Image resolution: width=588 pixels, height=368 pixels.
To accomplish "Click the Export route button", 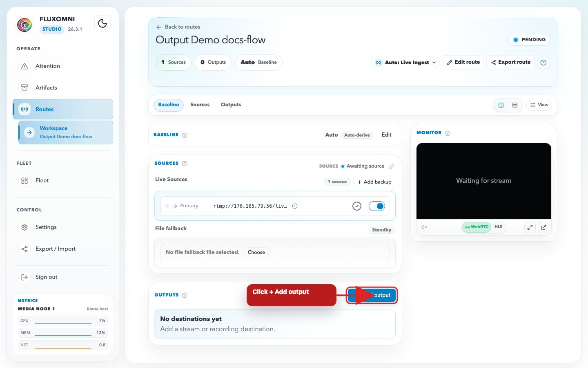I will click(x=510, y=63).
